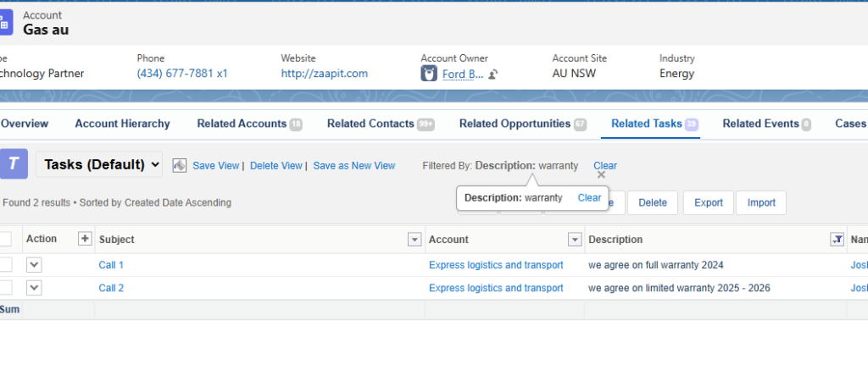
Task: Switch to the Account Hierarchy tab
Action: [x=122, y=124]
